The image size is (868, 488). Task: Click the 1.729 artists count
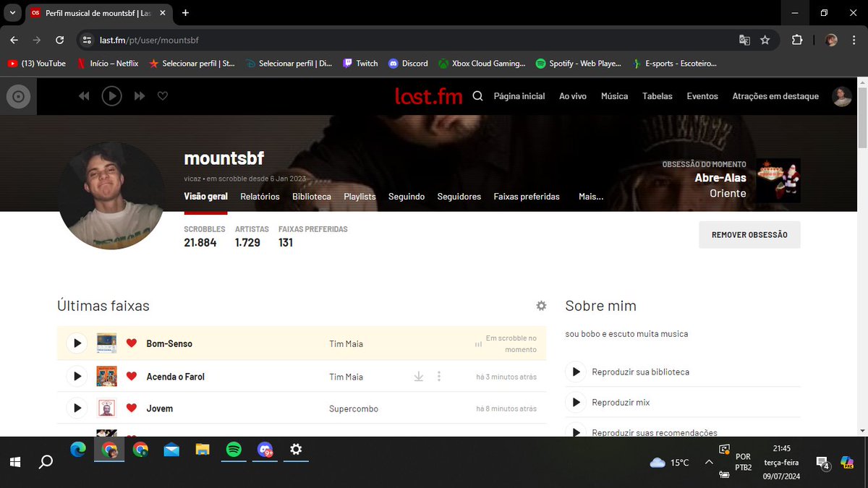[x=247, y=243]
